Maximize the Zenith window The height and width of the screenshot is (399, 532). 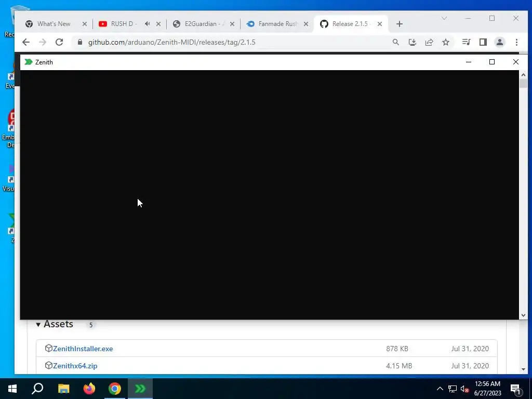(x=492, y=62)
